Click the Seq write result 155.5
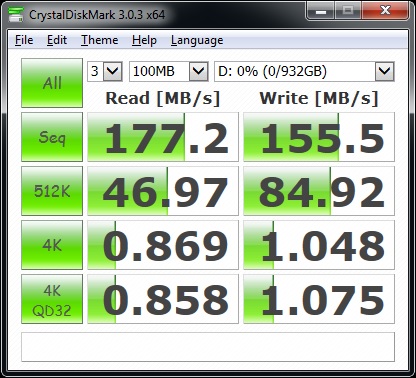The height and width of the screenshot is (378, 416). [x=319, y=137]
